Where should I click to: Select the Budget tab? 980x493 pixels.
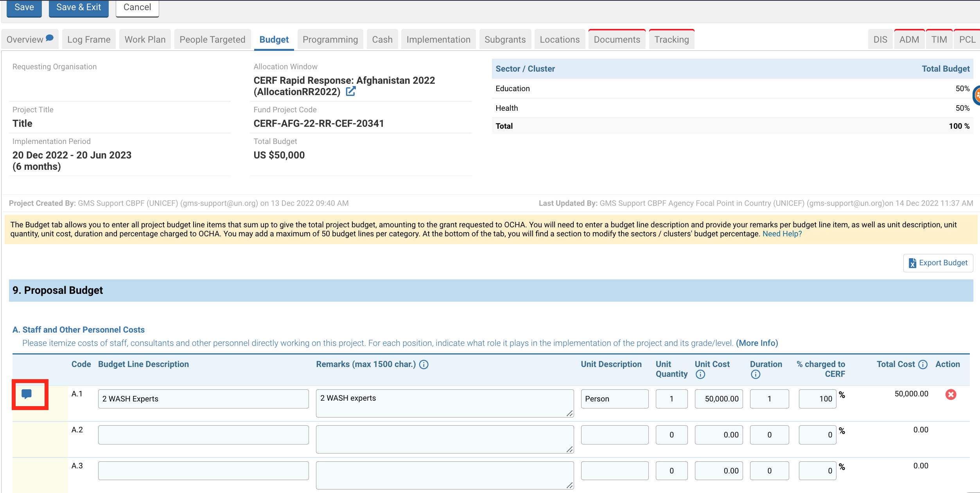tap(274, 40)
